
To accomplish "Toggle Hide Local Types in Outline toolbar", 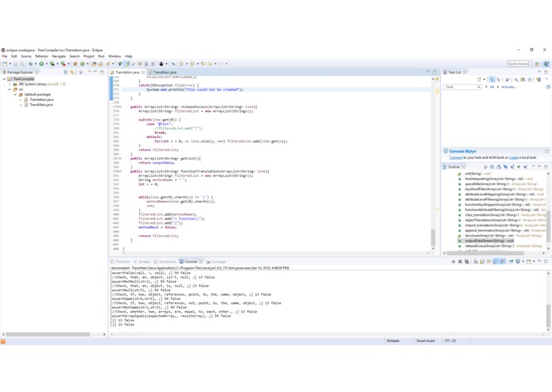I will click(525, 167).
